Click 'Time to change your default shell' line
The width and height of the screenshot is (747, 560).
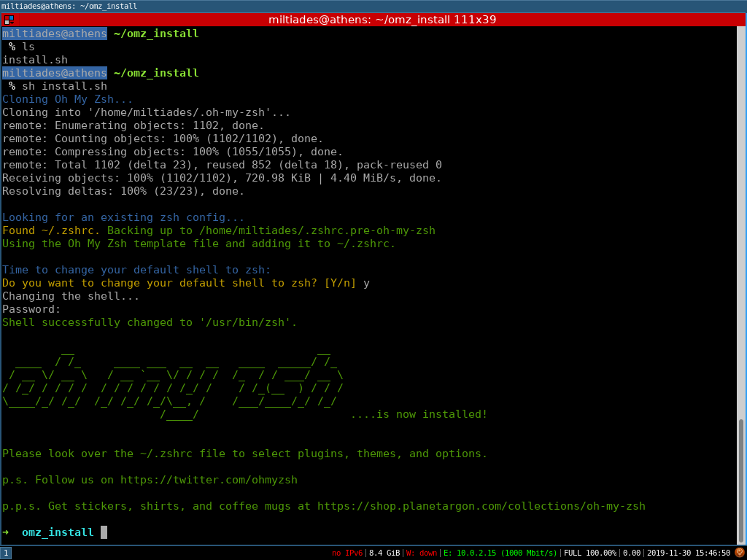point(136,270)
